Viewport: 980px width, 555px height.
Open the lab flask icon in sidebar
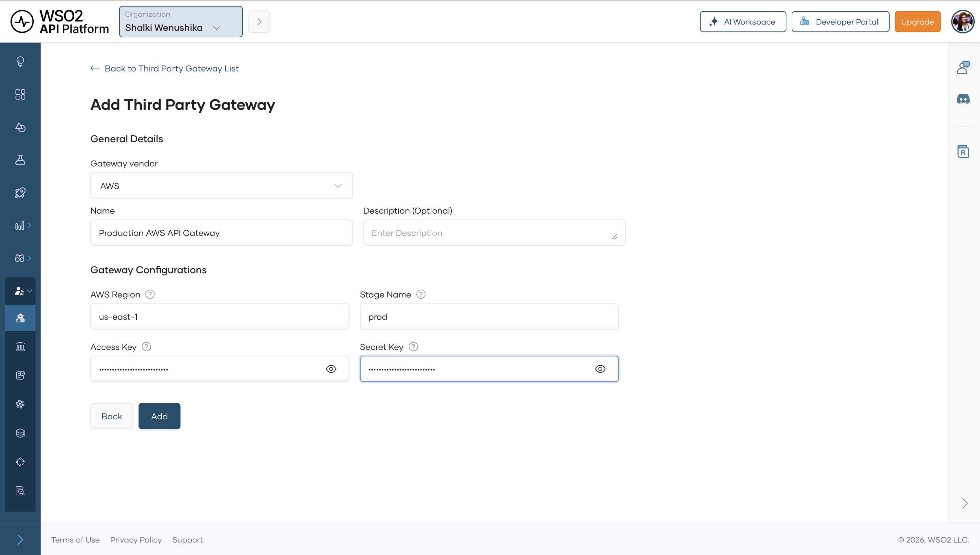pos(20,160)
